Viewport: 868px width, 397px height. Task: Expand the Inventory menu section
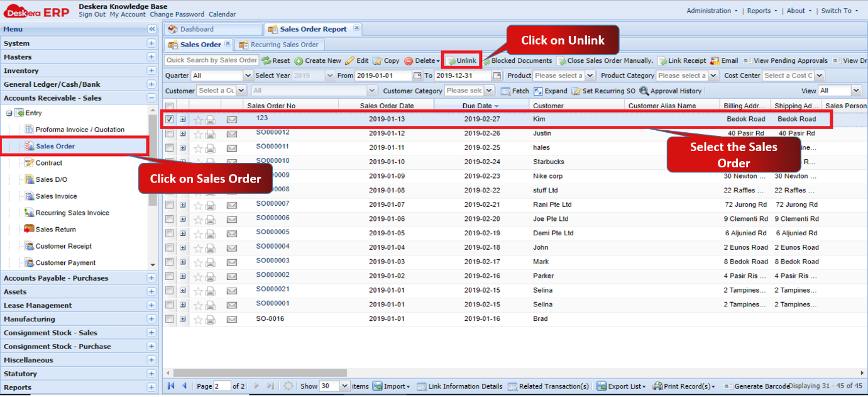coord(151,70)
